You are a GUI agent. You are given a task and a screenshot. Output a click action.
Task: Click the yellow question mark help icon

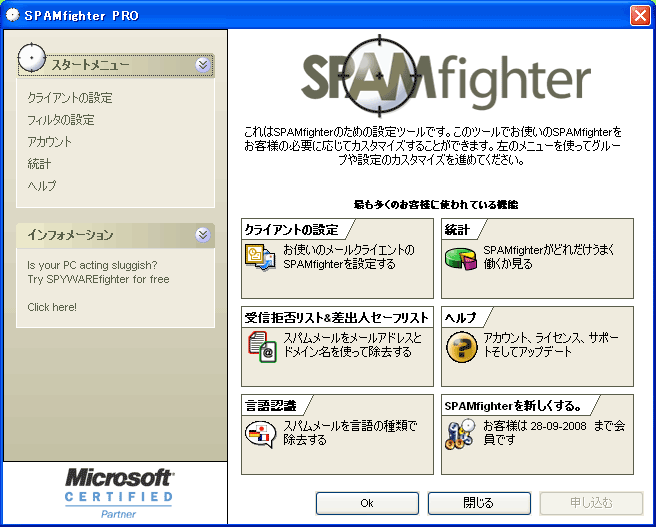tap(461, 347)
